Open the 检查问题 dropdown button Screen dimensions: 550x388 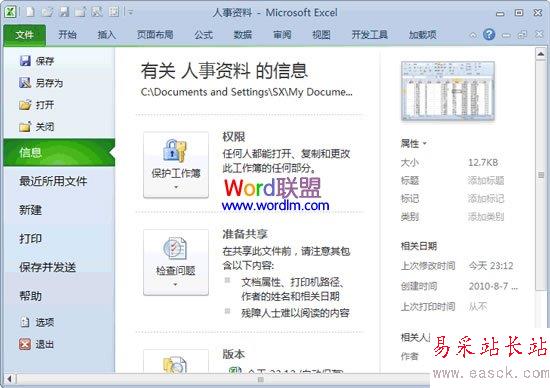pos(176,262)
